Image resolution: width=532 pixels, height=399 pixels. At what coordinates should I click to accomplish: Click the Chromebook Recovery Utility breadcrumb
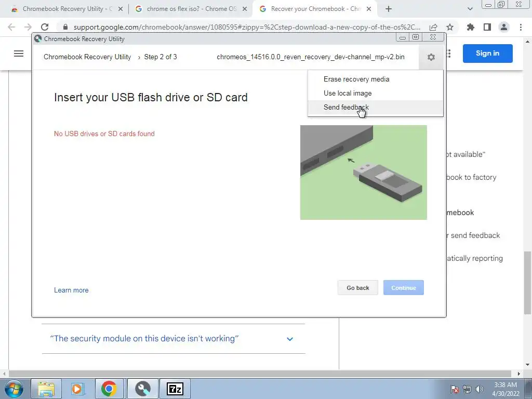click(87, 57)
